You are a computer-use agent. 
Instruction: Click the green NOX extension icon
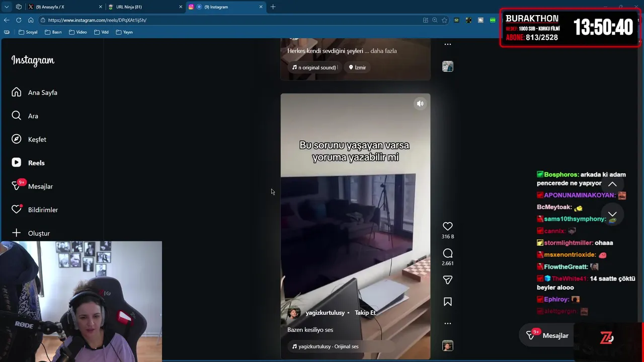[x=493, y=20]
